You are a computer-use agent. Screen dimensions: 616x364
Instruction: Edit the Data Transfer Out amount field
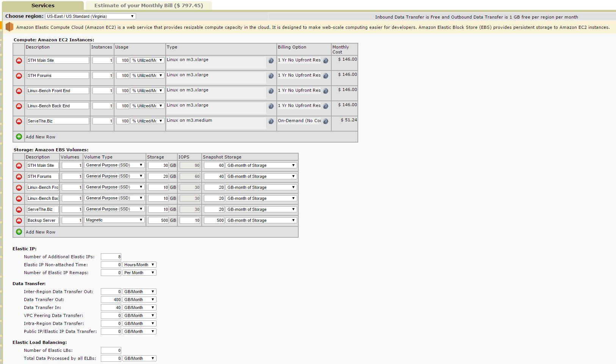(x=111, y=300)
